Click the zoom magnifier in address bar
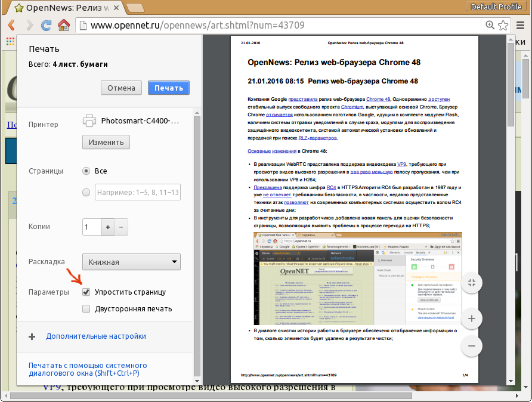The height and width of the screenshot is (402, 532). coord(490,25)
